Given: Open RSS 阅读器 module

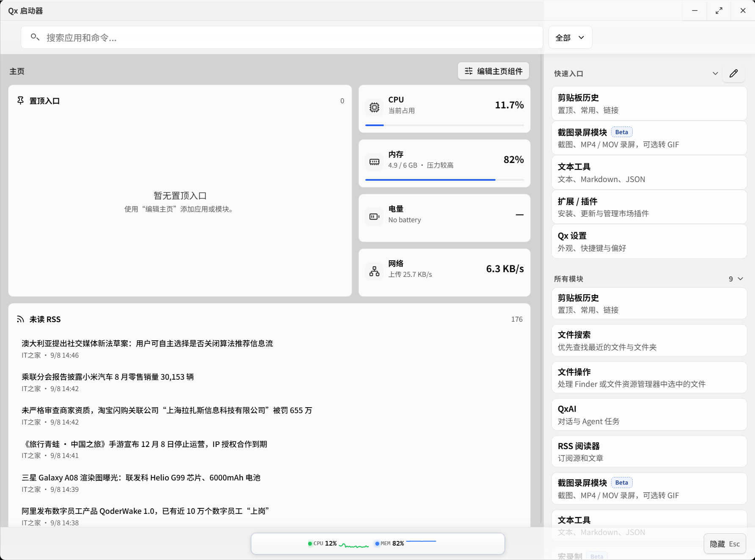Looking at the screenshot, I should point(649,452).
